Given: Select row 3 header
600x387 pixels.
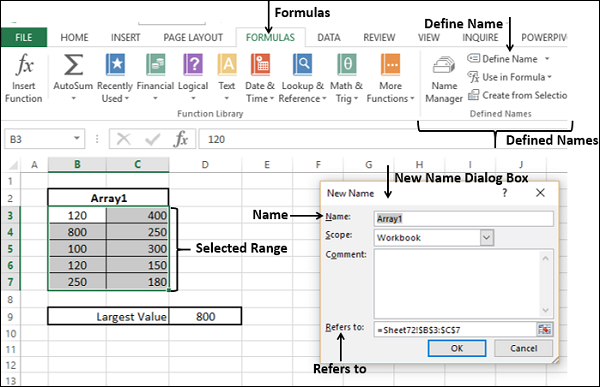Looking at the screenshot, I should click(10, 216).
